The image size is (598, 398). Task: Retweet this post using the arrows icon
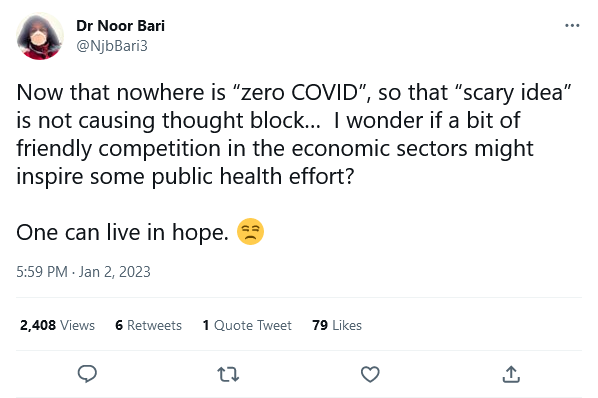coord(228,374)
